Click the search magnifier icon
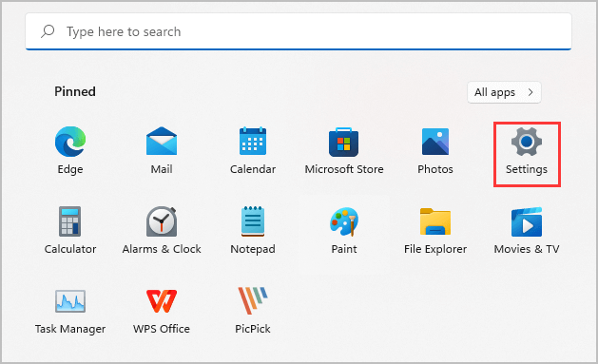Screen dimensions: 598x364 [x=48, y=31]
